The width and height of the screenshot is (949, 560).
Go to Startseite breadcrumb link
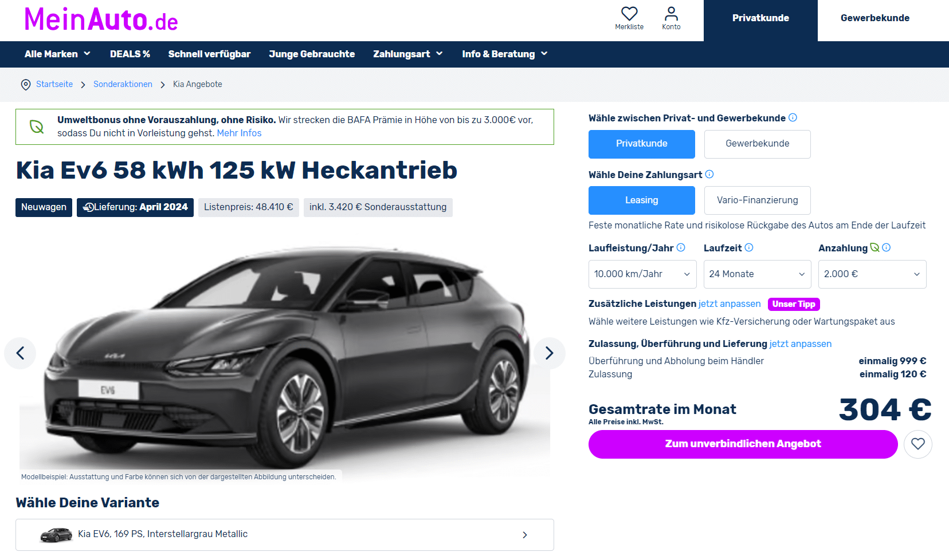point(54,84)
